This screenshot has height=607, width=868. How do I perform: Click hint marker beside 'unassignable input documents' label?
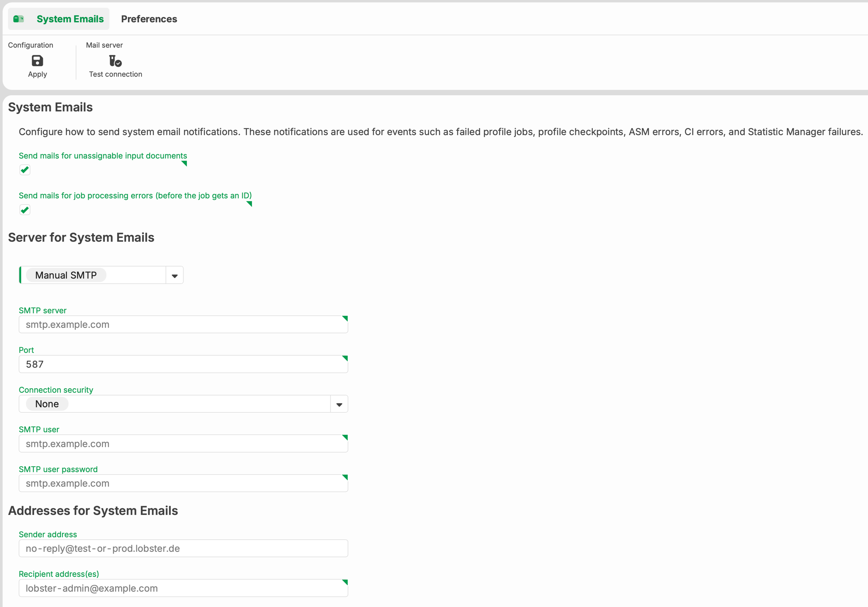[x=185, y=163]
